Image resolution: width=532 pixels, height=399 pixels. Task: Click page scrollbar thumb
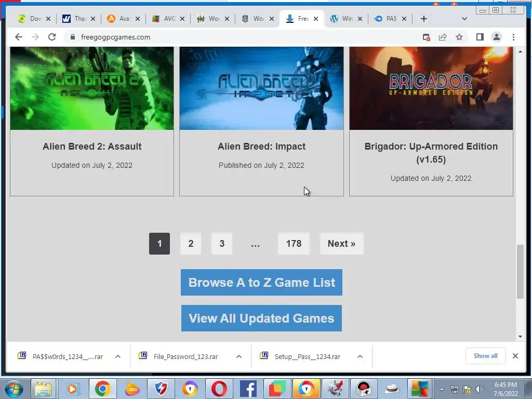coord(520,271)
